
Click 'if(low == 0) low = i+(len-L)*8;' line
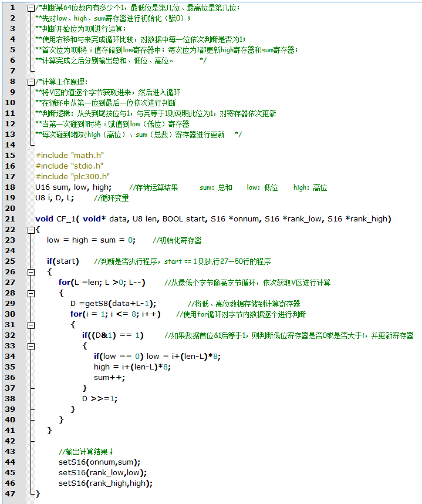tap(157, 356)
